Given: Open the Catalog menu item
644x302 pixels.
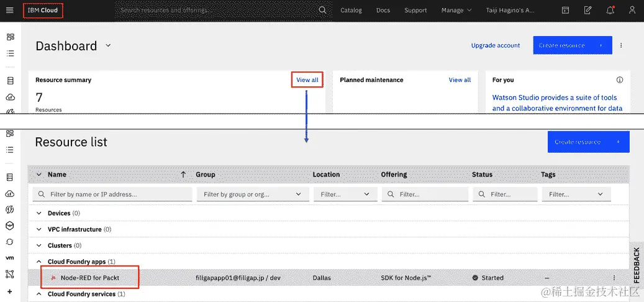Looking at the screenshot, I should 351,11.
